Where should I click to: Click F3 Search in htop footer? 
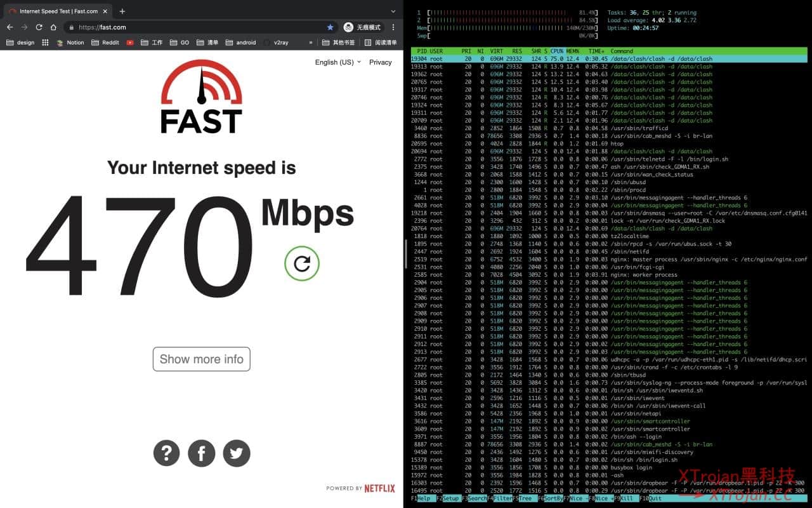[475, 498]
